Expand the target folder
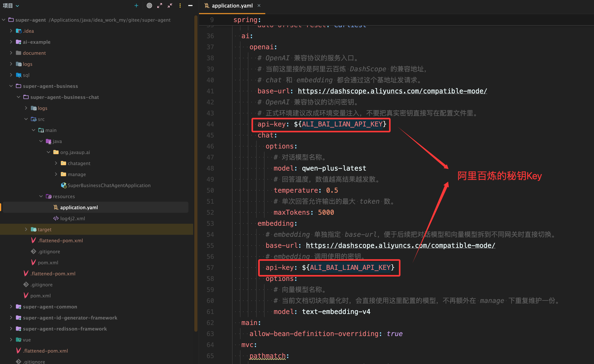Screen dimensions: 594x364 click(x=26, y=229)
